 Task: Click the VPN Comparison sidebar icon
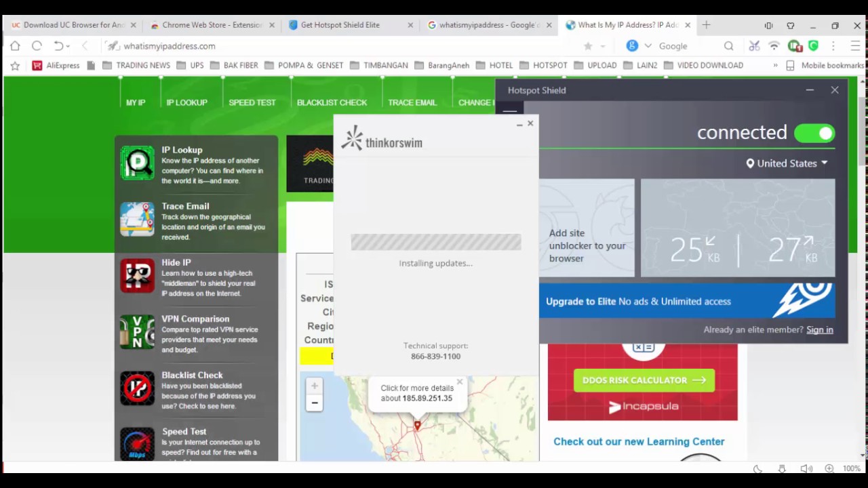click(137, 331)
